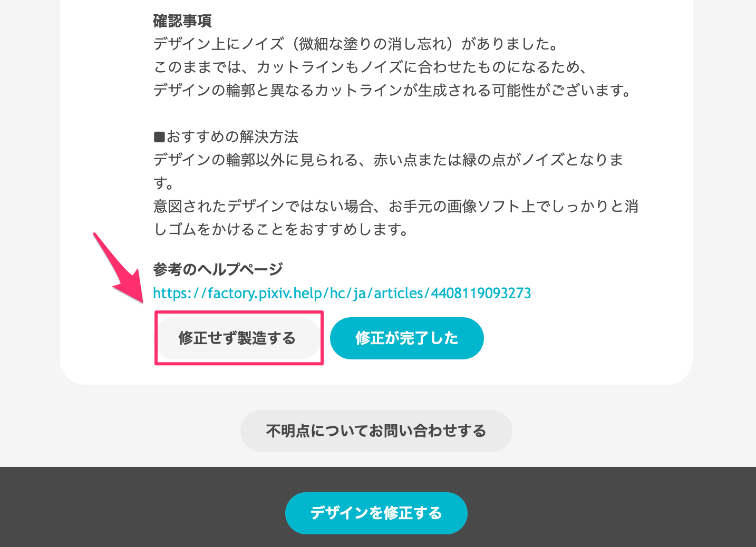Click the 確認事項 heading
The height and width of the screenshot is (547, 756).
[182, 21]
